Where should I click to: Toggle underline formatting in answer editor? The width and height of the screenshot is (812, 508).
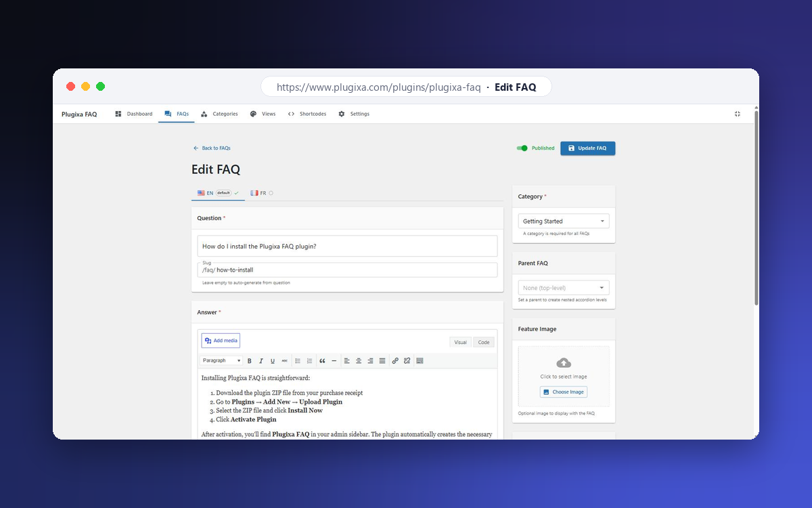(273, 361)
